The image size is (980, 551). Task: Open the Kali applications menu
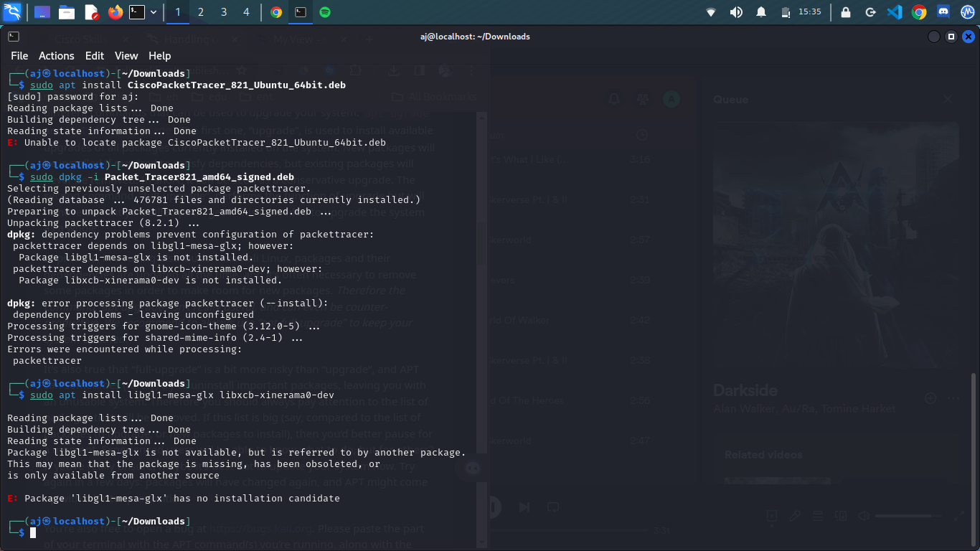(12, 12)
